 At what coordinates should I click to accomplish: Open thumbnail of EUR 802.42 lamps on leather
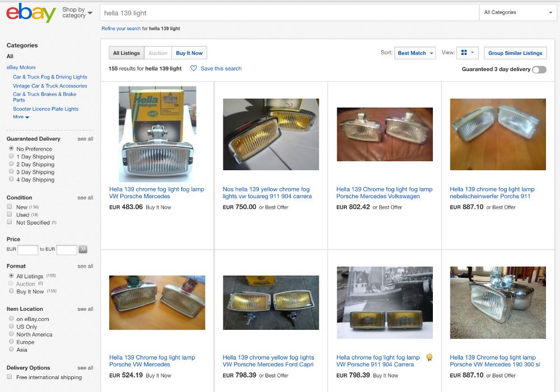385,134
